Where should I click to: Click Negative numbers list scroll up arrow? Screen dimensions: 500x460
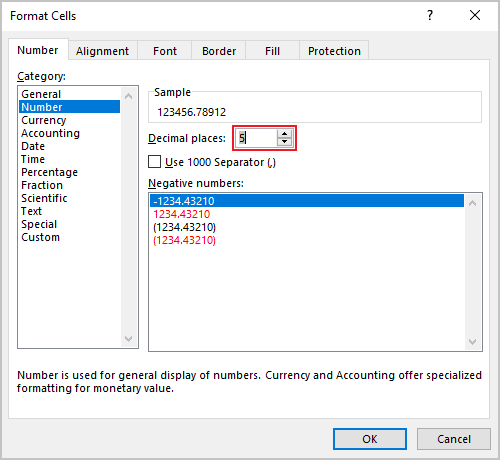click(473, 203)
